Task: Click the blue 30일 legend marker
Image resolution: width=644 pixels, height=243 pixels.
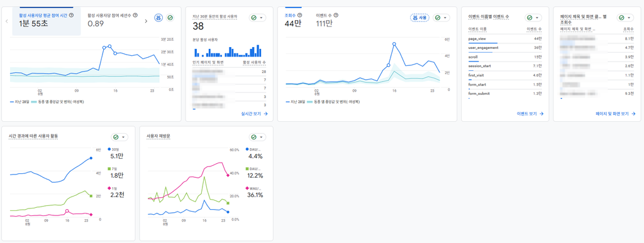Action: pyautogui.click(x=109, y=149)
